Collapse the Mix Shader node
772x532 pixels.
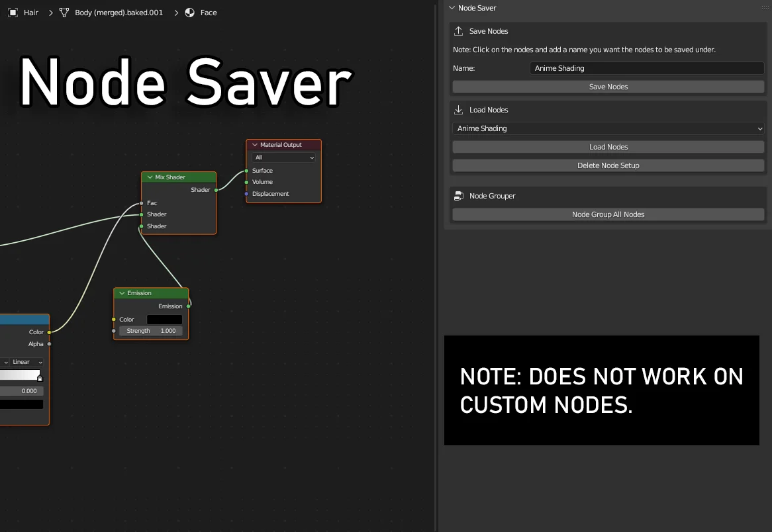(150, 177)
